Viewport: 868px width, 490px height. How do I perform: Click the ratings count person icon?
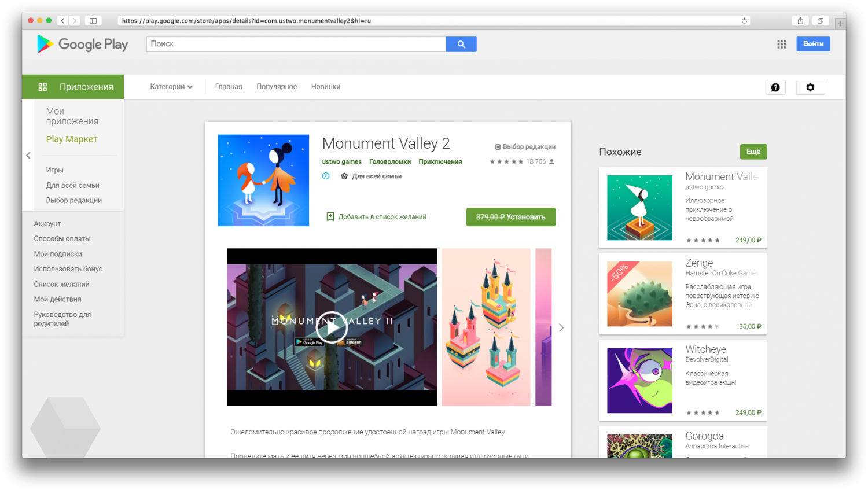[551, 162]
